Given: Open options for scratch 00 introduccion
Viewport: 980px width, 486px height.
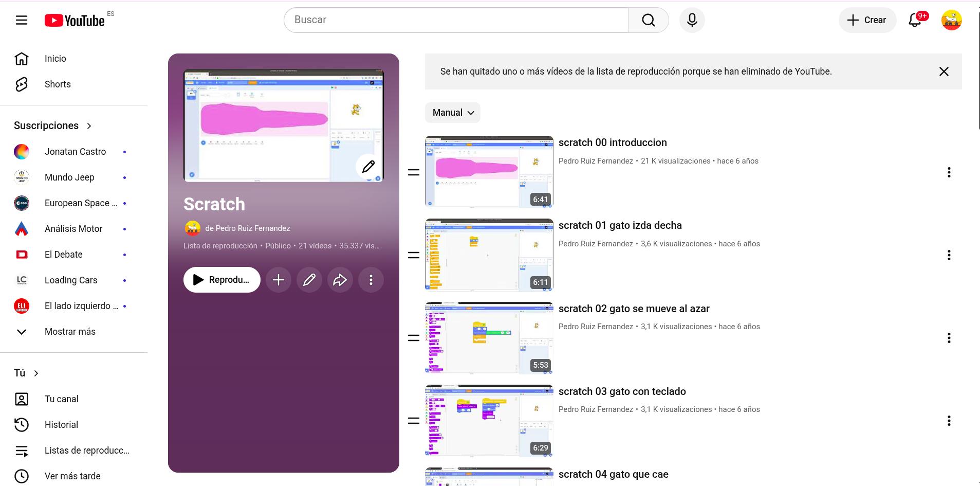Looking at the screenshot, I should coord(949,172).
